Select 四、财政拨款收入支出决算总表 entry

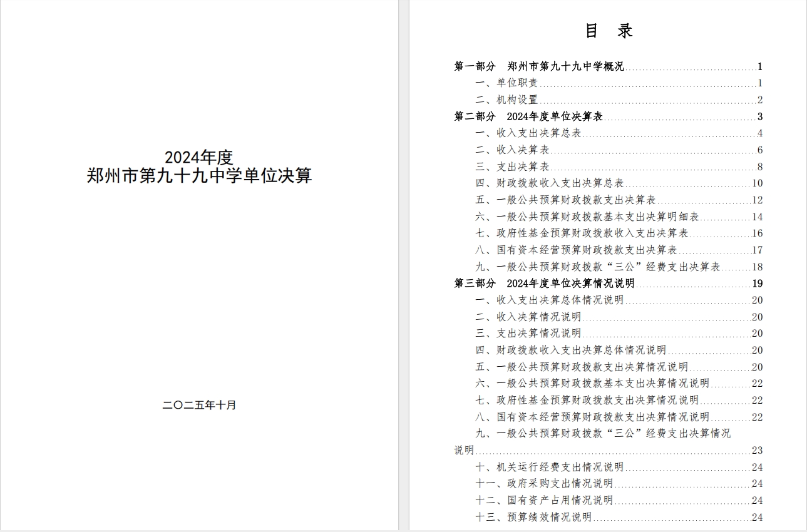tap(550, 183)
